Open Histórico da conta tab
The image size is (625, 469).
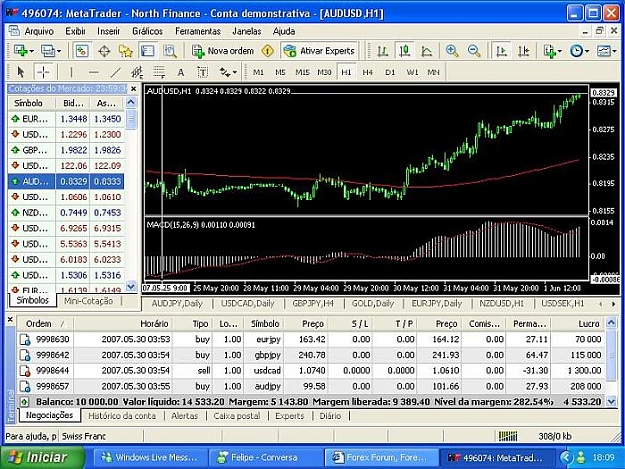[122, 416]
